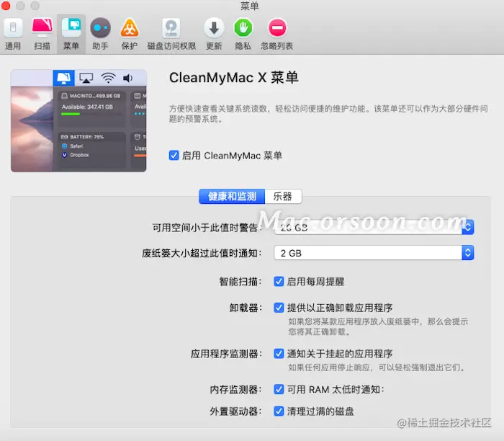Toggle 通知关于挂起的应用程序 checkbox

(x=279, y=354)
